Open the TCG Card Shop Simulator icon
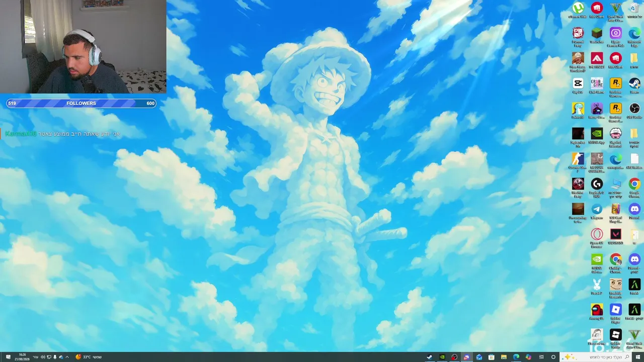 coord(615,212)
